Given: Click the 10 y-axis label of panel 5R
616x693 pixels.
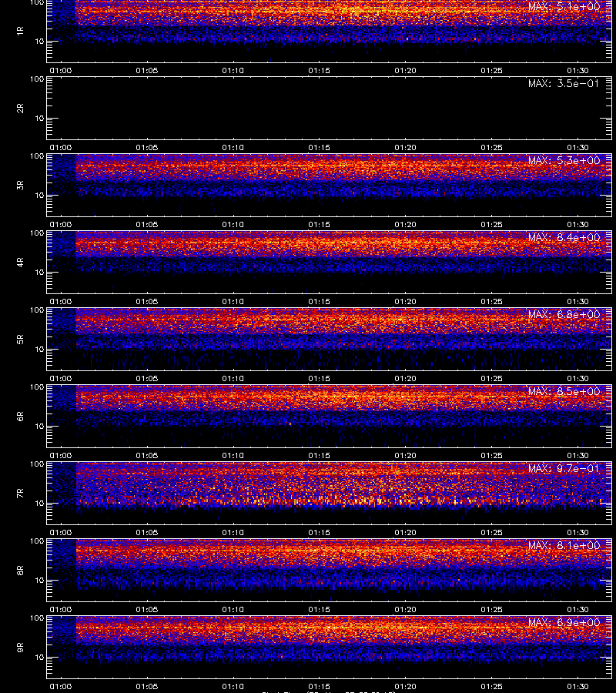Looking at the screenshot, I should pyautogui.click(x=40, y=349).
